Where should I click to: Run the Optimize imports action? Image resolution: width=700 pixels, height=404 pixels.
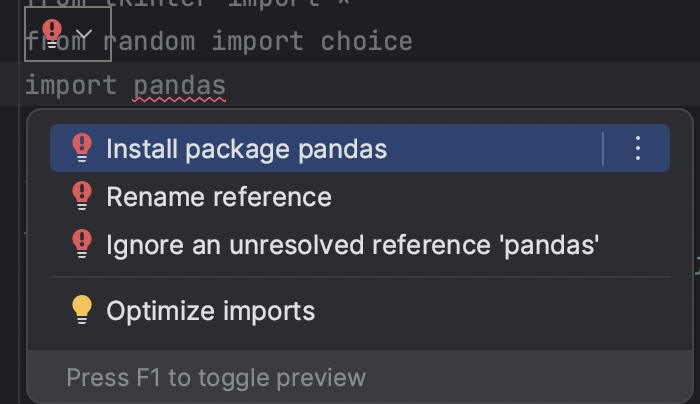pyautogui.click(x=210, y=311)
